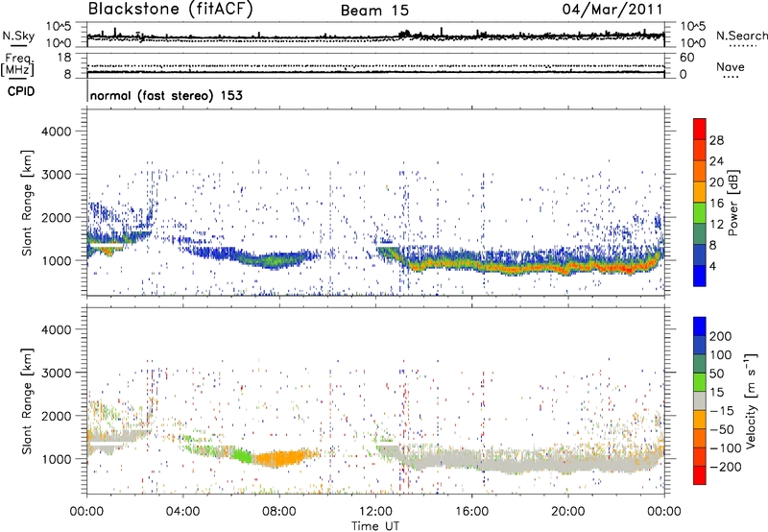The width and height of the screenshot is (768, 532).
Task: Click the '60' Nave axis value
Action: click(x=686, y=58)
